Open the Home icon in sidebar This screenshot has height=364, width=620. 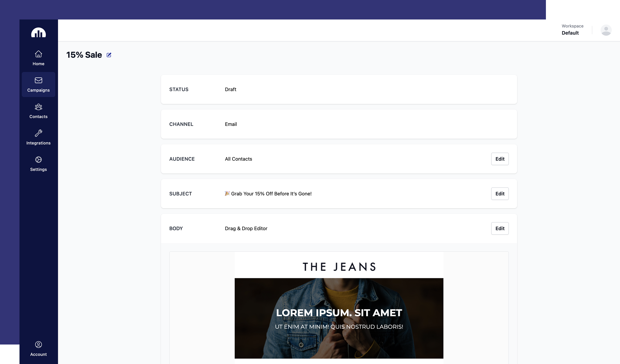(x=38, y=54)
